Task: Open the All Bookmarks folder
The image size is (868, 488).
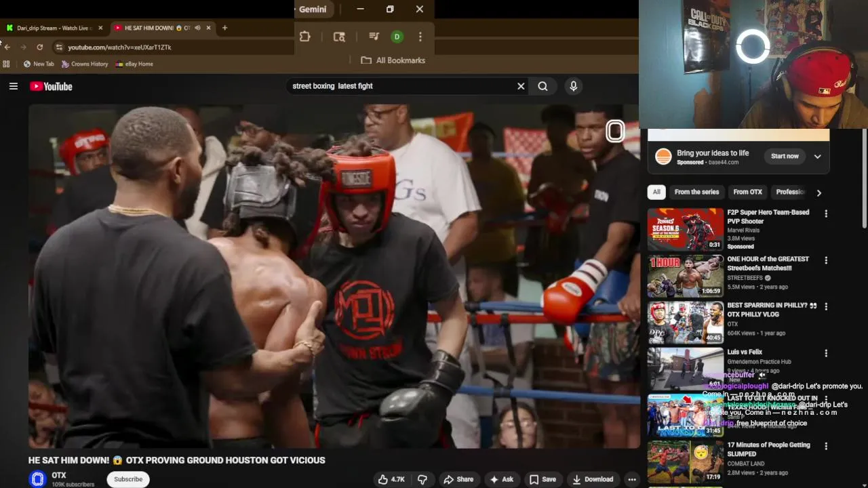Action: point(393,60)
